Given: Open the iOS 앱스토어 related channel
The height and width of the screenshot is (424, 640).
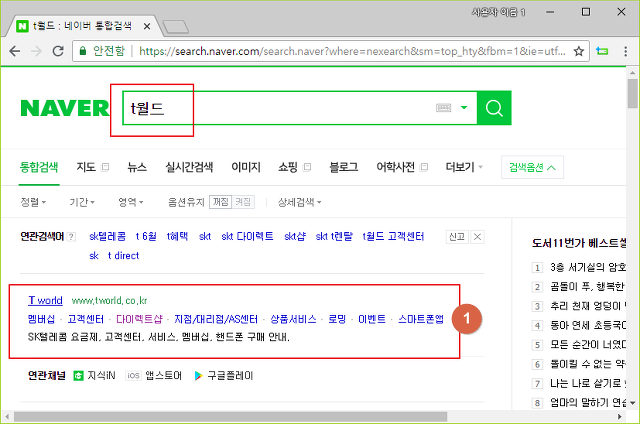Looking at the screenshot, I should click(153, 375).
